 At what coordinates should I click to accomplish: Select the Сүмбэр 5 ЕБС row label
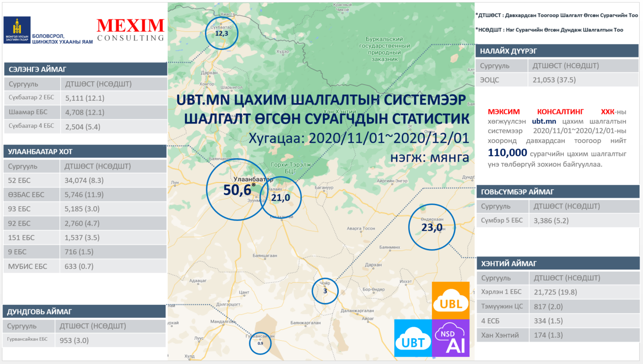click(x=502, y=221)
